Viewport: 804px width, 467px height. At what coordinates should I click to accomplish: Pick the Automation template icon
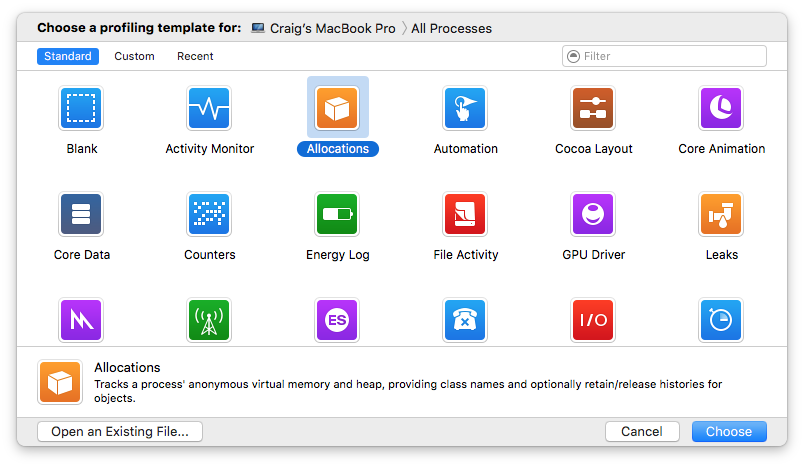point(465,108)
